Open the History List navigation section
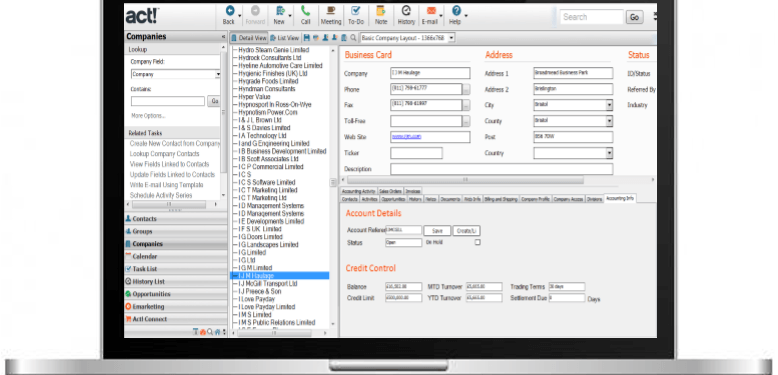This screenshot has width=778, height=375. pos(175,282)
